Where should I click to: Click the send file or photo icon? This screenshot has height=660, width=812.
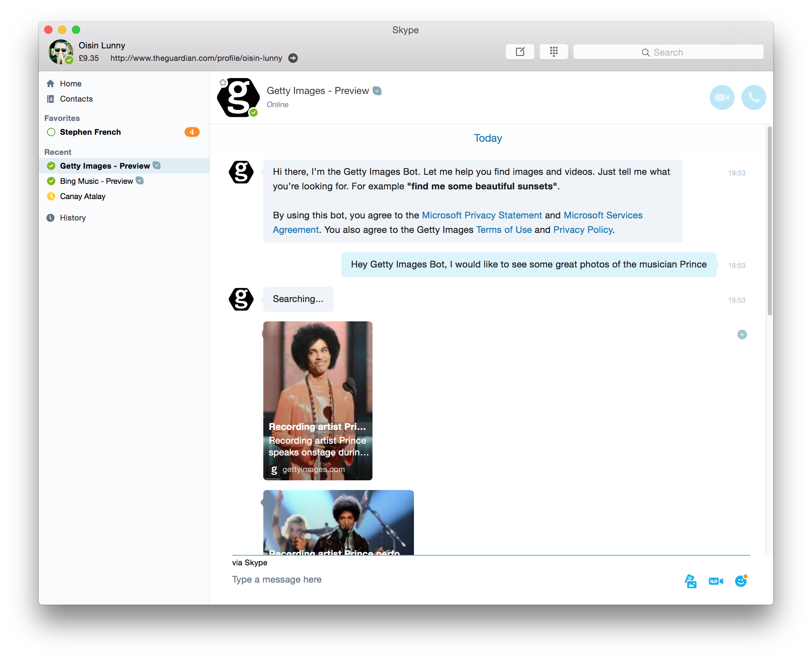click(690, 581)
